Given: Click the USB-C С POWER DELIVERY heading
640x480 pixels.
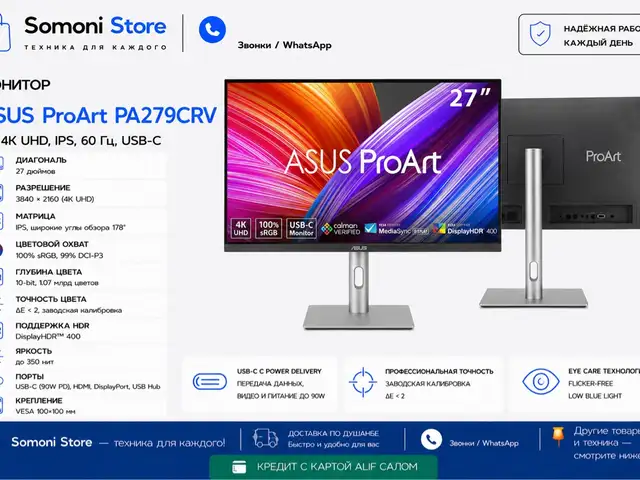Looking at the screenshot, I should point(279,371).
